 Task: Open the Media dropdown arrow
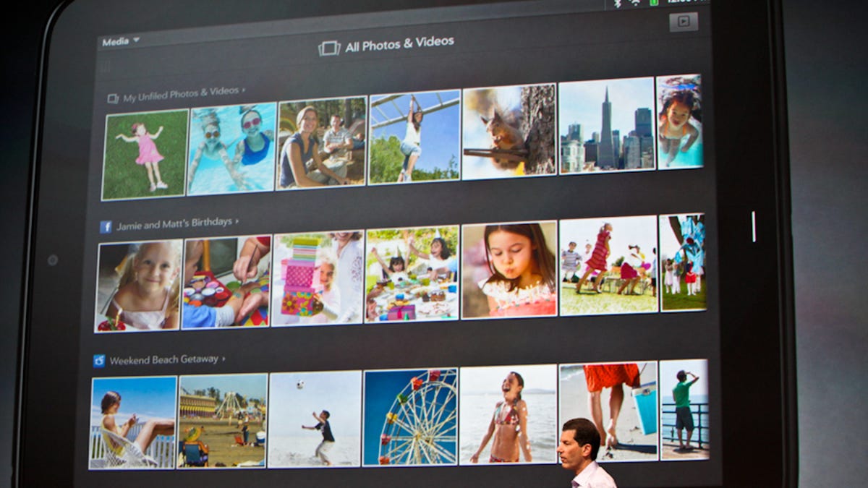click(137, 40)
